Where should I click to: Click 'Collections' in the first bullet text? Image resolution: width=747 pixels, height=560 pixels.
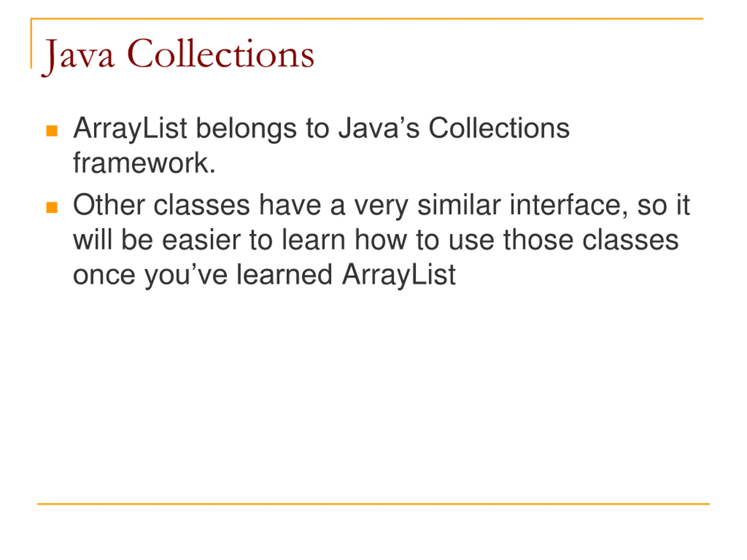tap(499, 128)
